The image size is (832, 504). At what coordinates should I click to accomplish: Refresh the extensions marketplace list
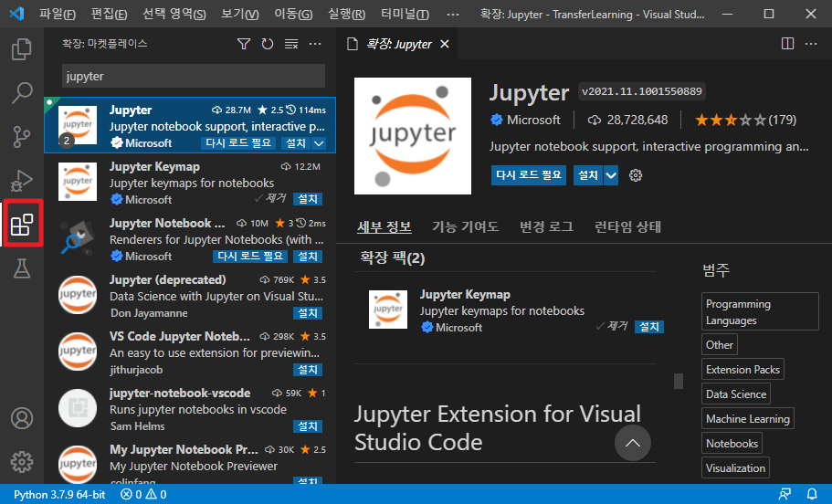tap(268, 44)
